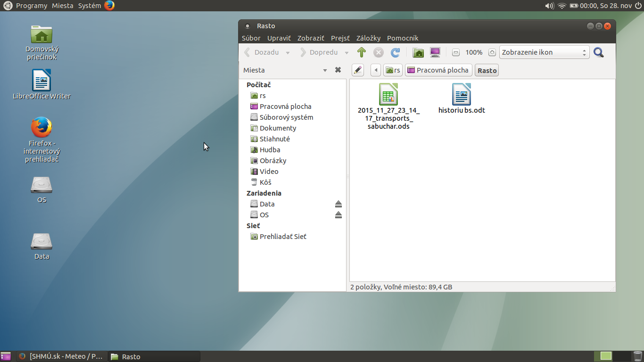
Task: Open Kôš in the sidebar
Action: [x=293, y=182]
